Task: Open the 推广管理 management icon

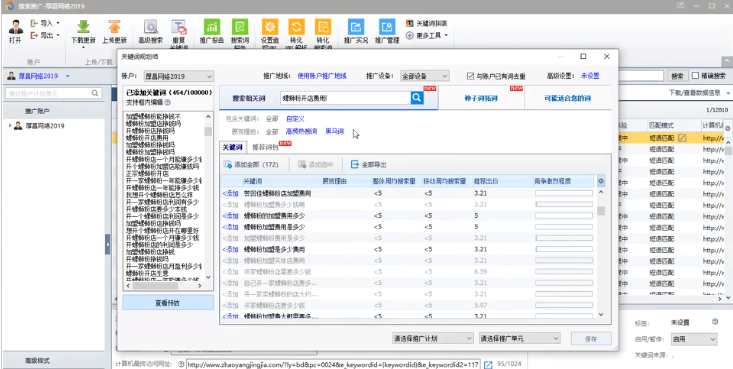Action: tap(387, 27)
